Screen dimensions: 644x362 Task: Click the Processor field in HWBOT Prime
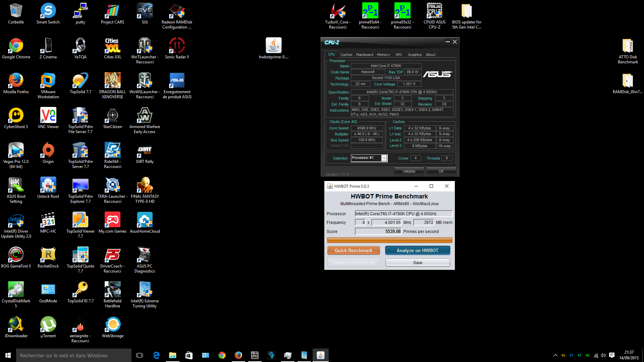point(404,214)
